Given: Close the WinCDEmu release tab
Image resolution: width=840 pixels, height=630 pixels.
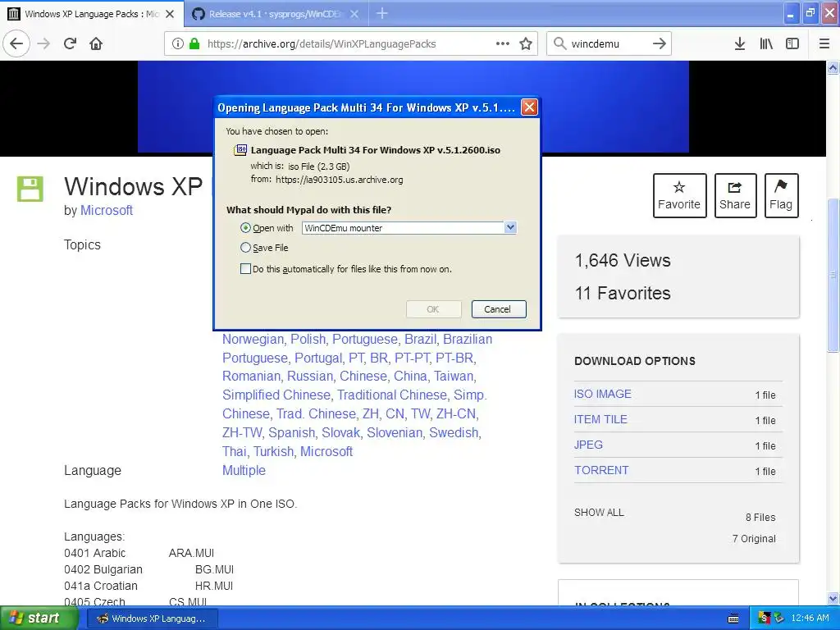Looking at the screenshot, I should point(354,14).
